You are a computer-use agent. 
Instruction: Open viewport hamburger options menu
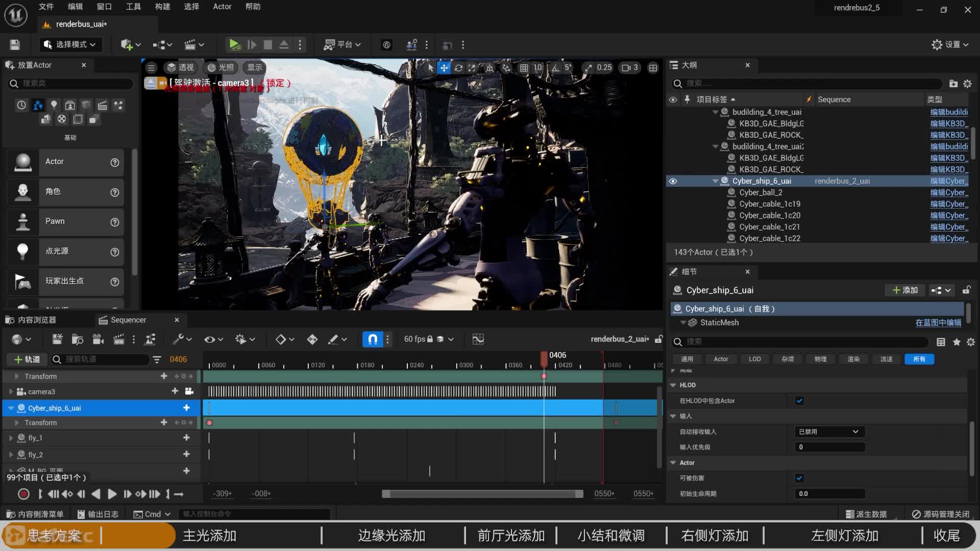coord(151,68)
